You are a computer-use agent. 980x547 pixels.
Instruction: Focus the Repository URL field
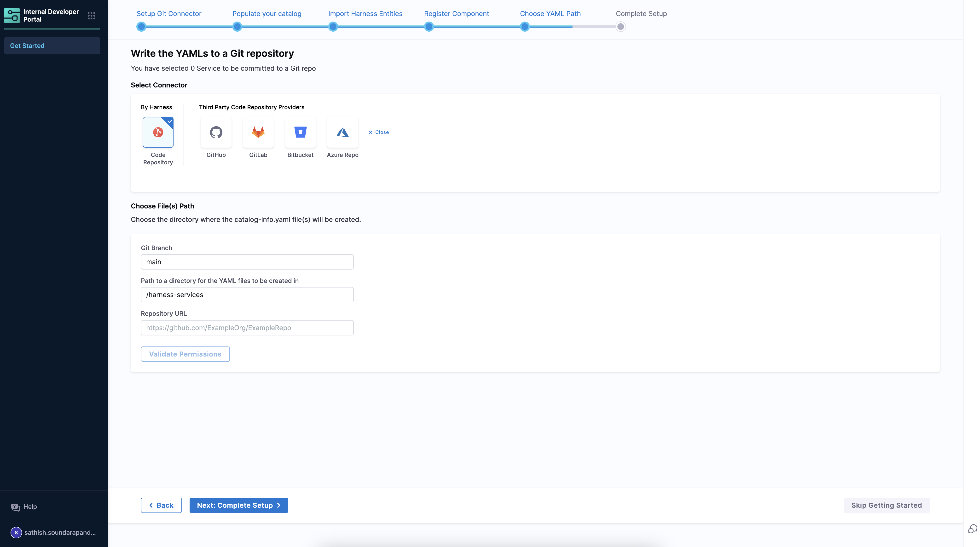coord(247,328)
